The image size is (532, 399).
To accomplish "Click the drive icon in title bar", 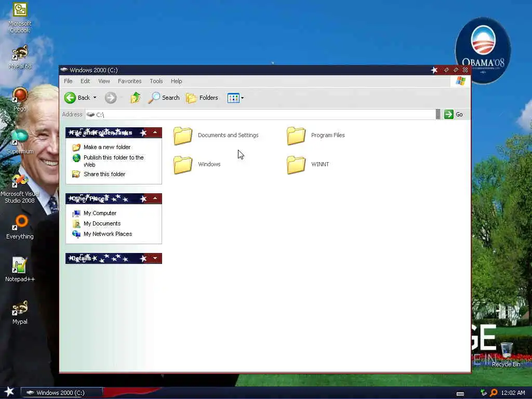I will pos(64,70).
